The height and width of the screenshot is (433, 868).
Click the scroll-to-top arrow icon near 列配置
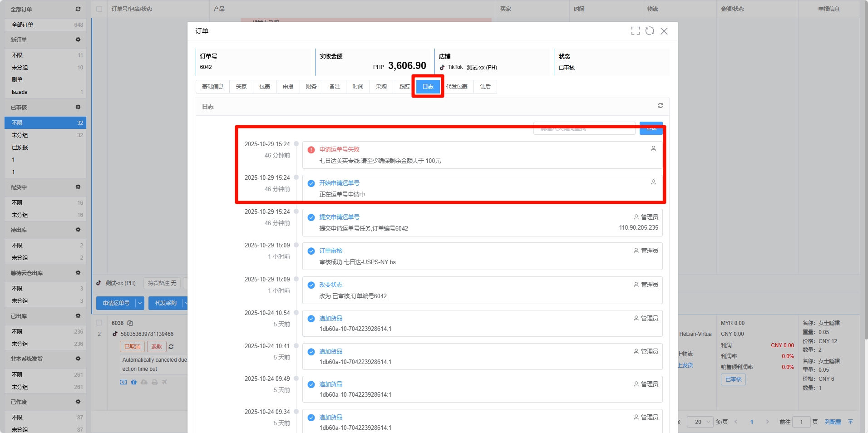(x=850, y=422)
